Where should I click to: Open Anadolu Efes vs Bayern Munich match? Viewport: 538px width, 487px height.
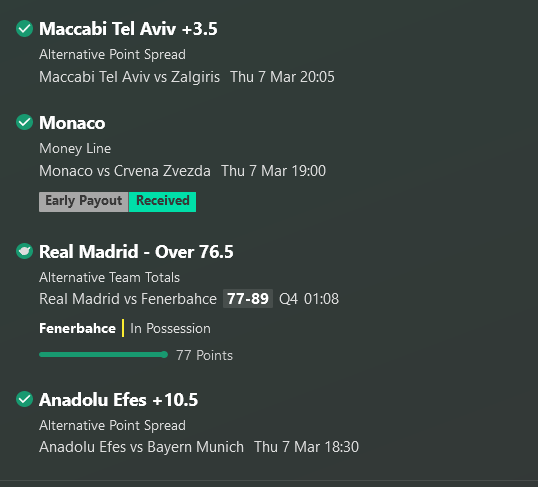pyautogui.click(x=141, y=447)
